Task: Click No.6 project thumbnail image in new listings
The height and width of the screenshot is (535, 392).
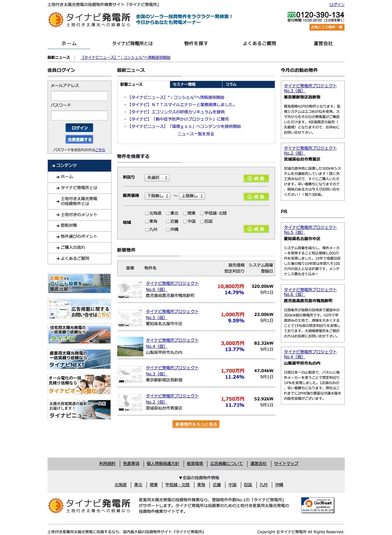Action: click(x=130, y=289)
